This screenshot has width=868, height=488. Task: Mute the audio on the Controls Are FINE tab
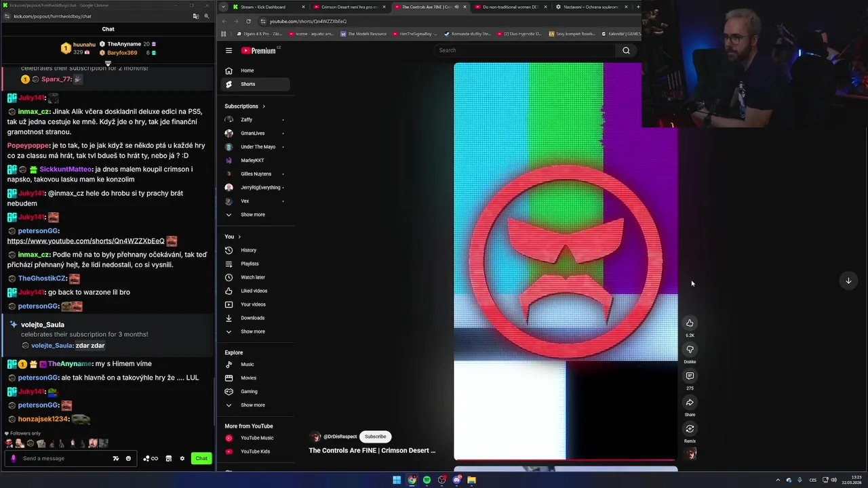click(x=456, y=7)
